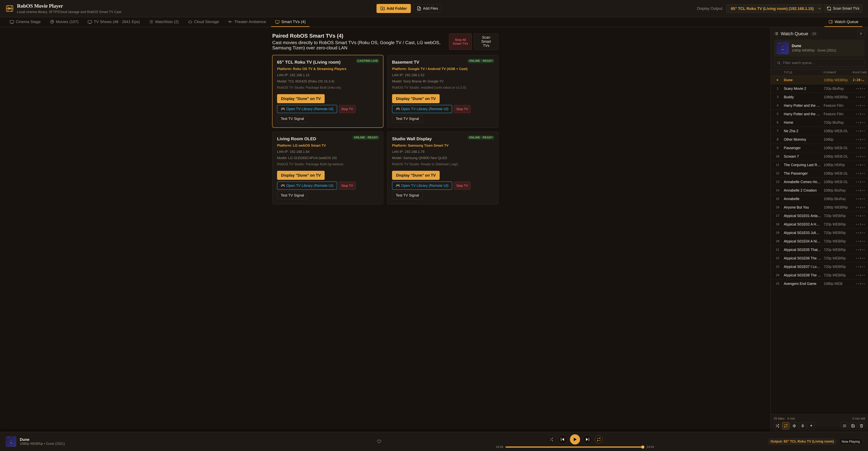
Task: Go to the TV Shows tab
Action: (114, 22)
